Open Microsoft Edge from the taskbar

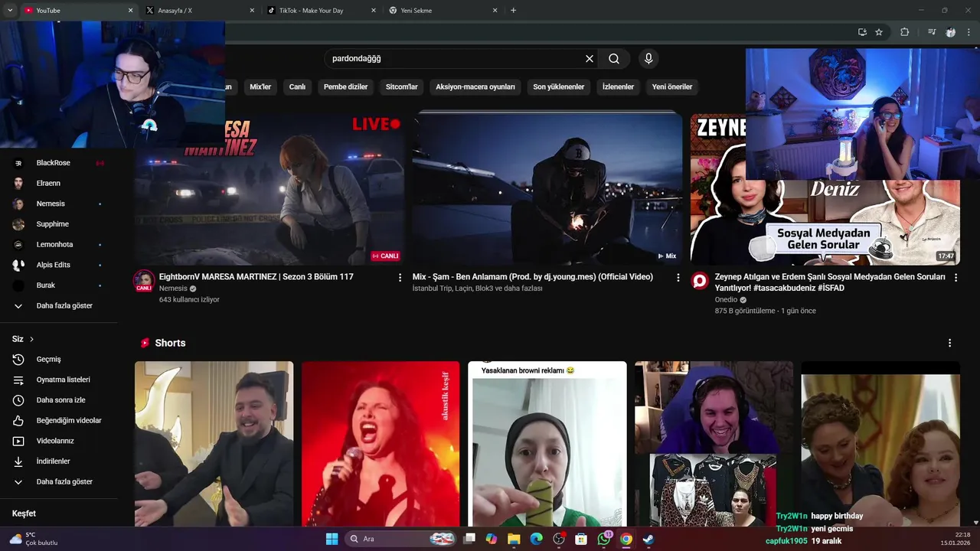pos(537,539)
